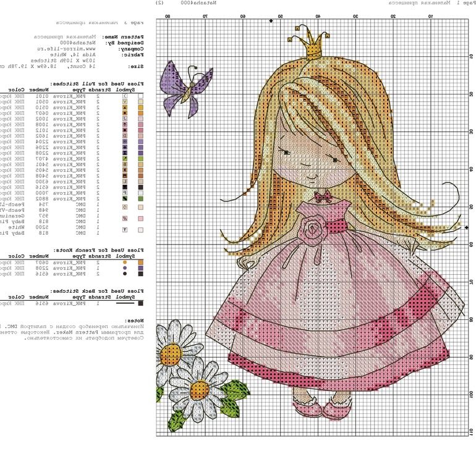Click the yellow center of the lower daisy

point(198,390)
